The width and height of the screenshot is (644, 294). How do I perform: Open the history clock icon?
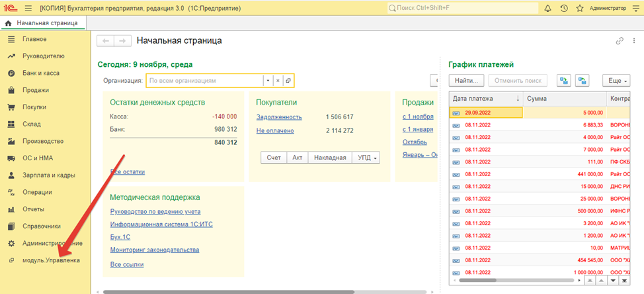pyautogui.click(x=564, y=8)
